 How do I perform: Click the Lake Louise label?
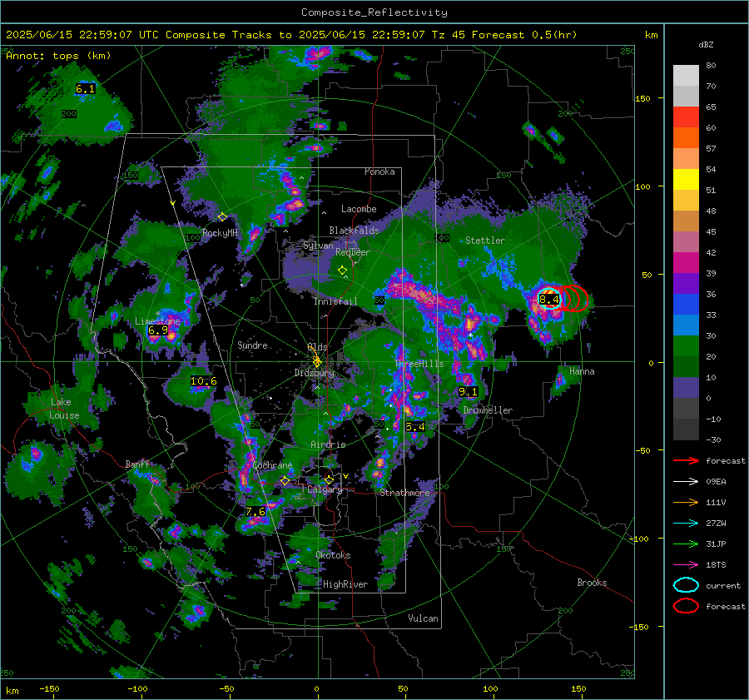tap(64, 409)
